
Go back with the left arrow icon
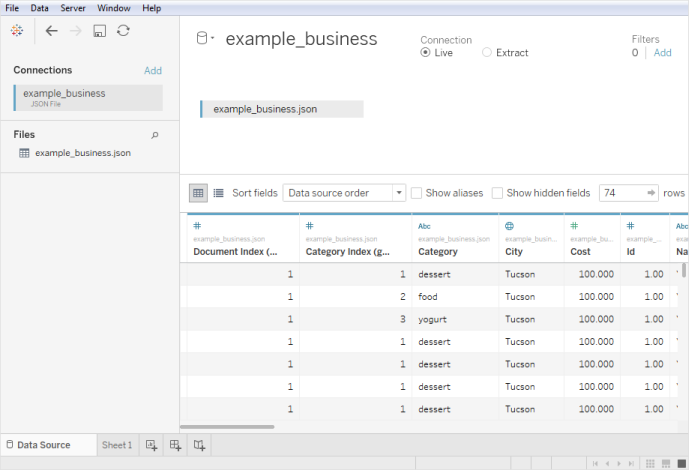coord(52,31)
